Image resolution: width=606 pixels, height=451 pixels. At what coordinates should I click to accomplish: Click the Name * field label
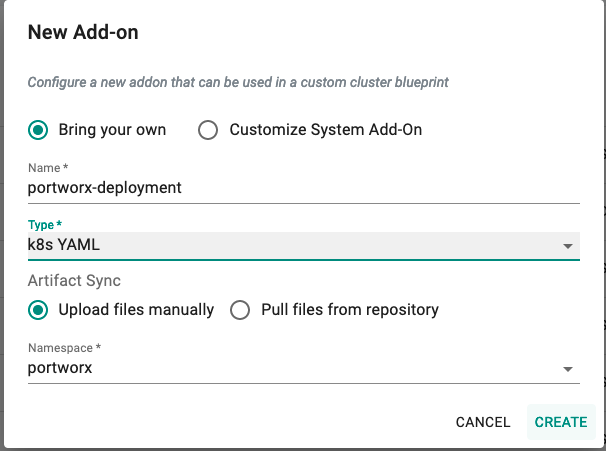48,168
